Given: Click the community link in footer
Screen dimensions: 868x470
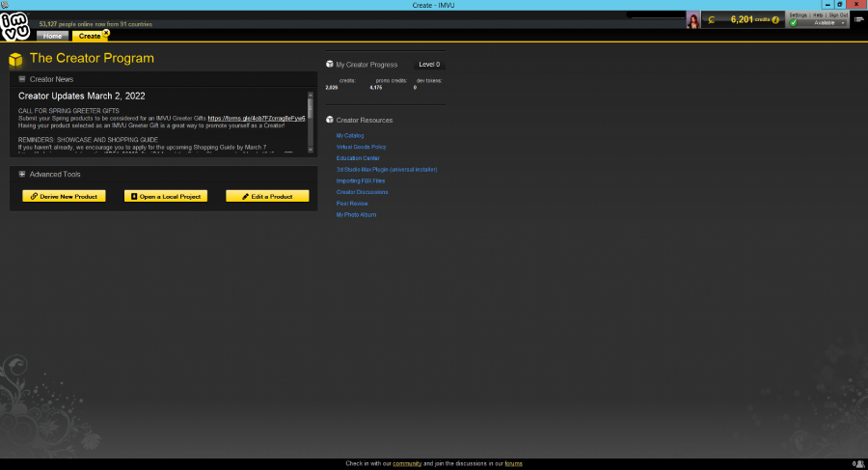Looking at the screenshot, I should 407,464.
